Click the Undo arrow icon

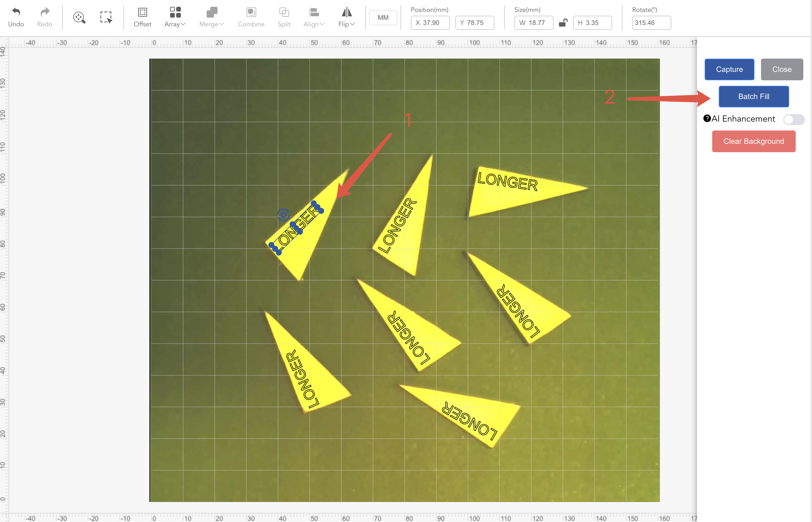click(x=16, y=12)
